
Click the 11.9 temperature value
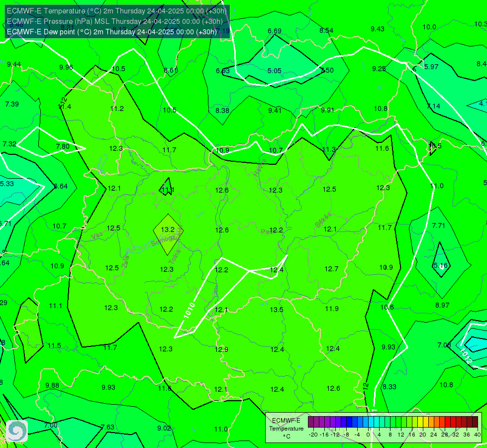coord(332,309)
